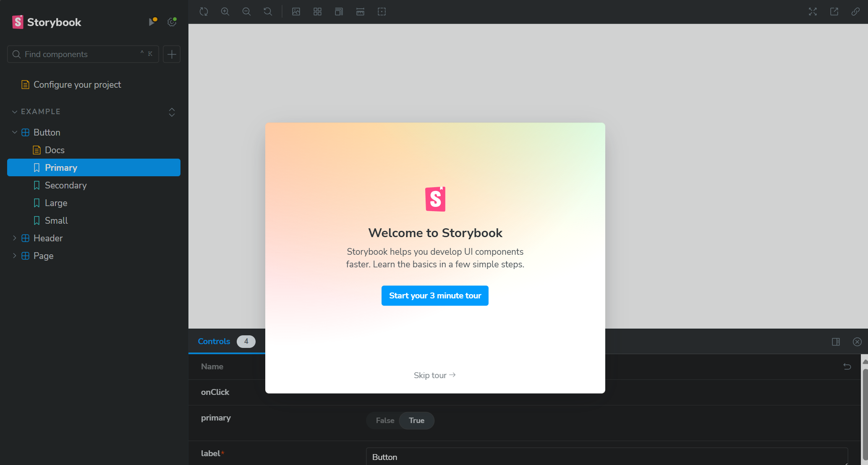
Task: Set primary control to False
Action: click(x=385, y=421)
